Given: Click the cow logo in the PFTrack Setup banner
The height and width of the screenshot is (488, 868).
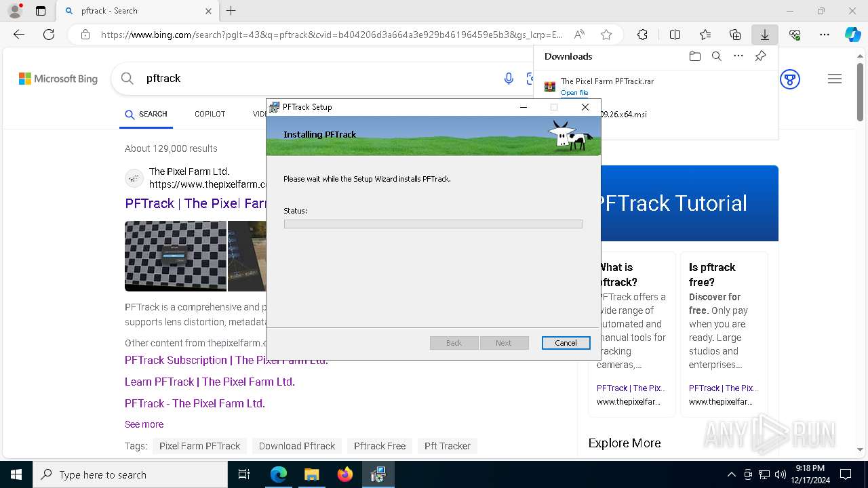Looking at the screenshot, I should point(570,135).
